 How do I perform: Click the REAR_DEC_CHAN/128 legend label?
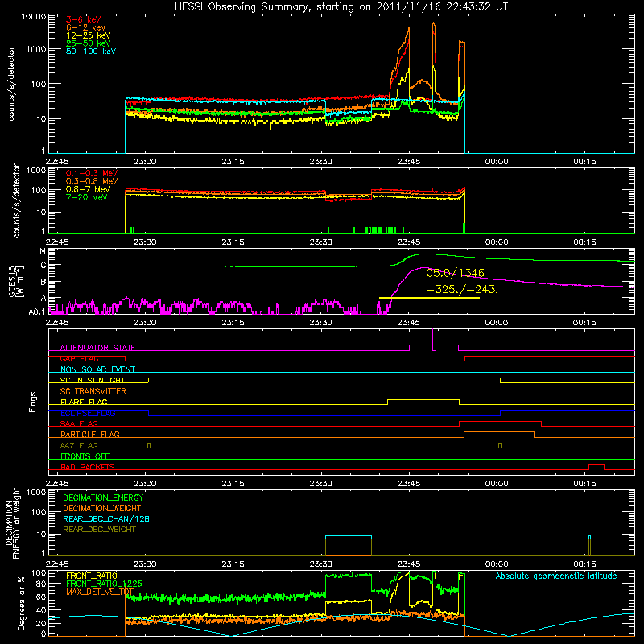[106, 518]
